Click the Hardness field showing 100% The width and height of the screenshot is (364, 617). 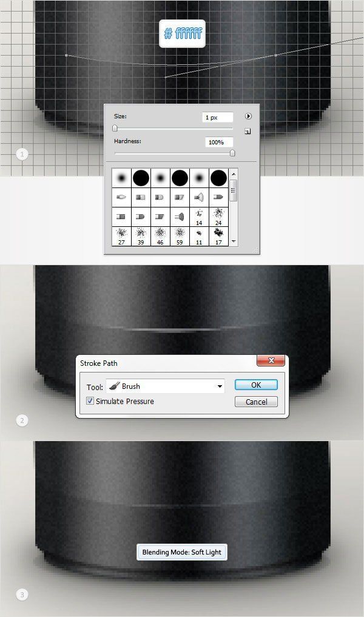(219, 142)
